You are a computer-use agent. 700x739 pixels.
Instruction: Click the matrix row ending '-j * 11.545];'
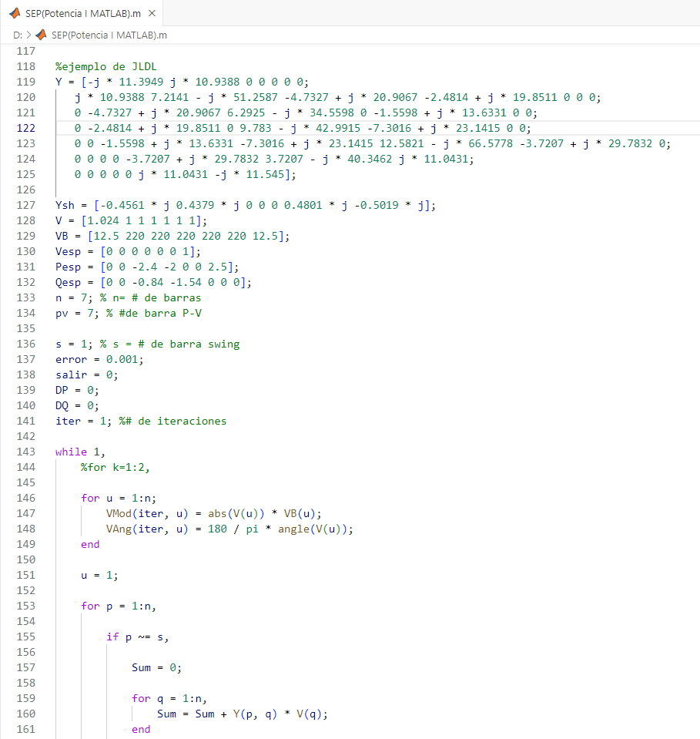coord(185,174)
